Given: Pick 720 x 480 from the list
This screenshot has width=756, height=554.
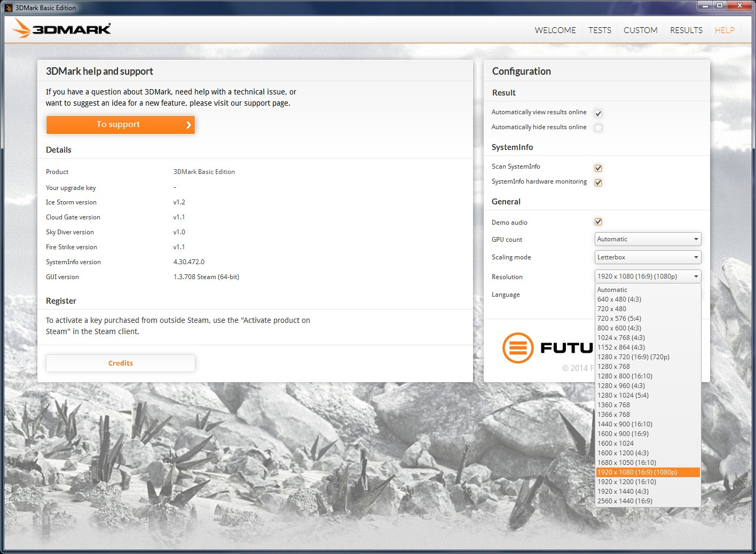Looking at the screenshot, I should [648, 309].
